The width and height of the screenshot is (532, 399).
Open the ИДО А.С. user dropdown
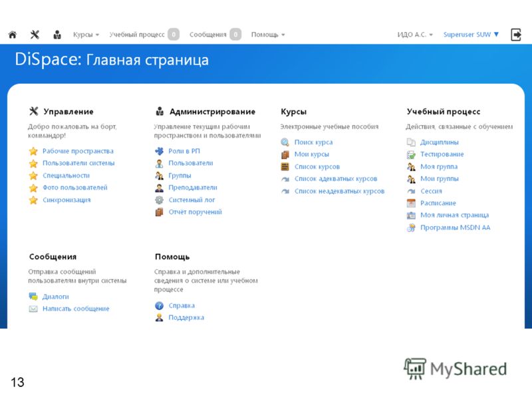[x=415, y=35]
